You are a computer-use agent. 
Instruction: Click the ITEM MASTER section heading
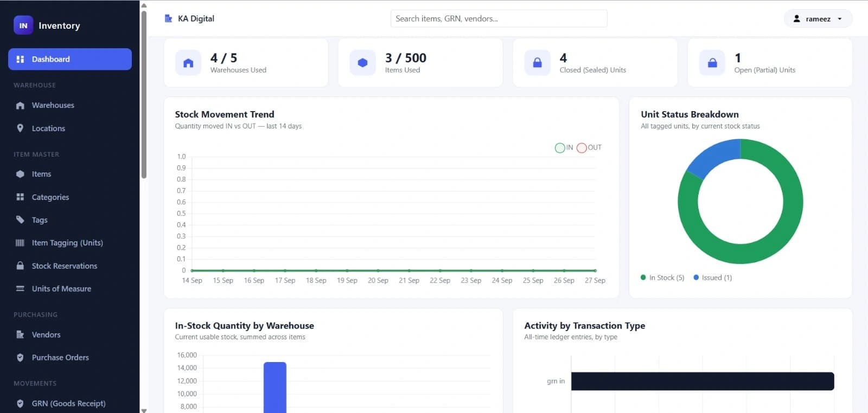(36, 154)
